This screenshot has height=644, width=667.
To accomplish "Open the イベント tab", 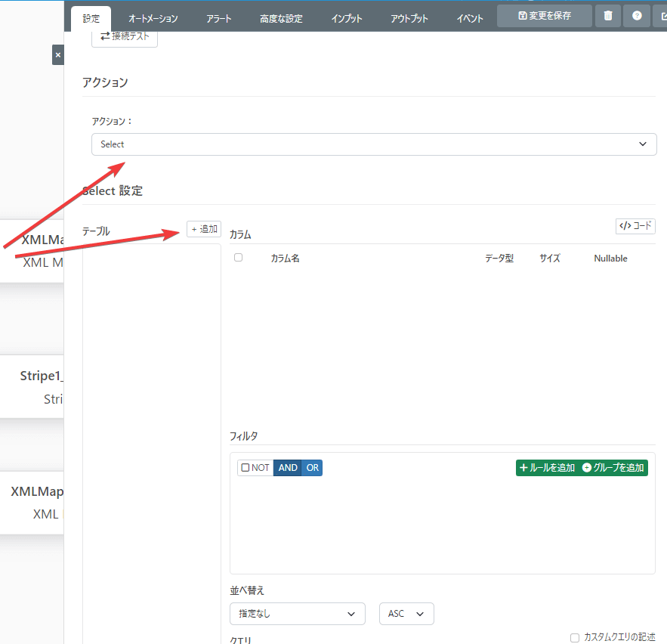I will point(470,19).
